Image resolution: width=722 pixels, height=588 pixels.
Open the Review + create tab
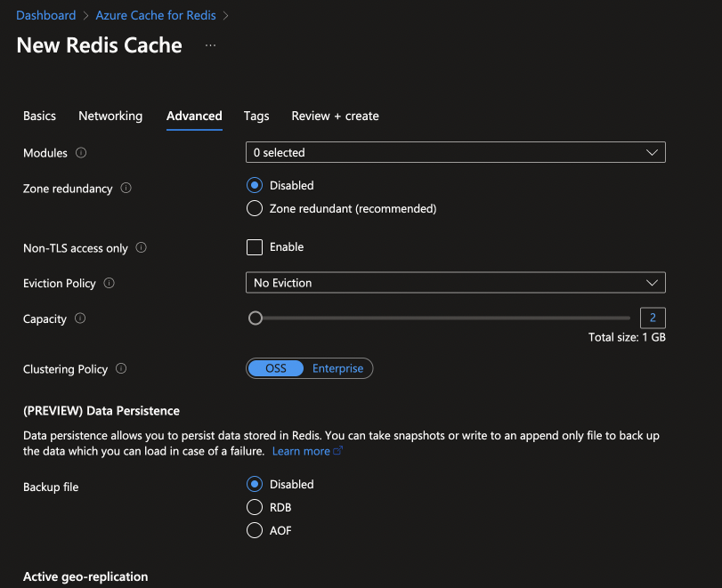pyautogui.click(x=336, y=116)
